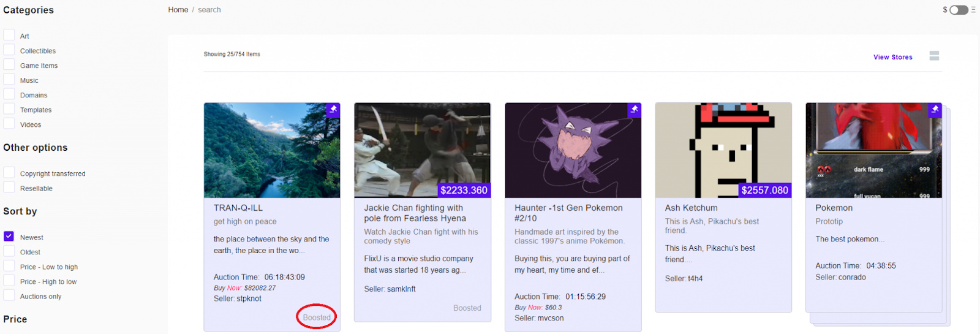Click the $2233.360 price tag
Image resolution: width=980 pixels, height=334 pixels.
point(464,190)
